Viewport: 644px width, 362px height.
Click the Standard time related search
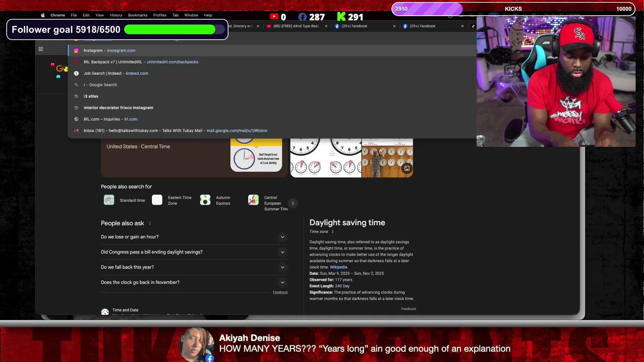point(125,200)
